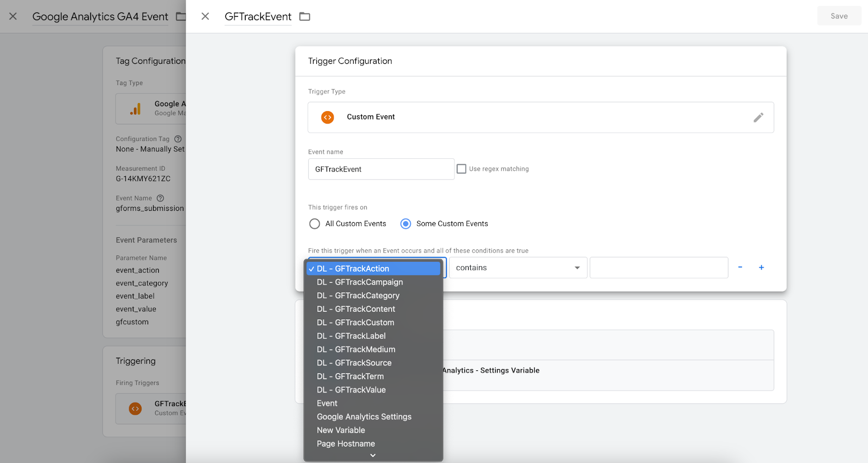868x463 pixels.
Task: Click the GFTrackEvent firing trigger icon
Action: 136,408
